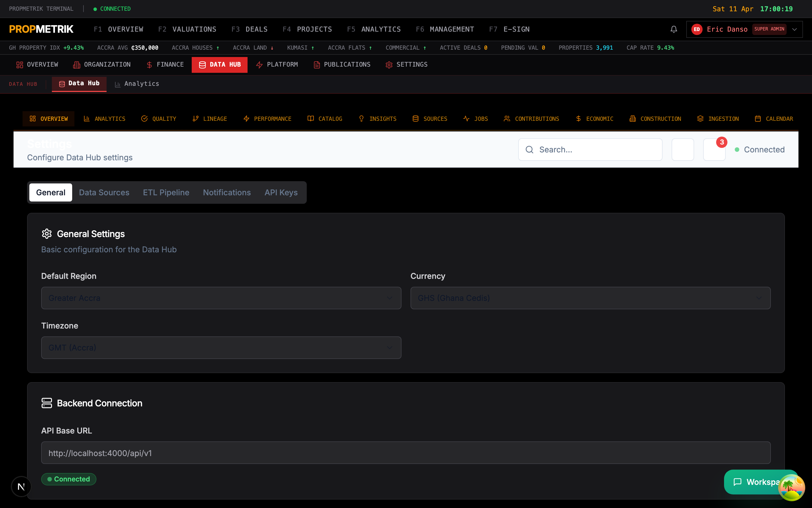Click the Calendar icon tab

click(774, 119)
